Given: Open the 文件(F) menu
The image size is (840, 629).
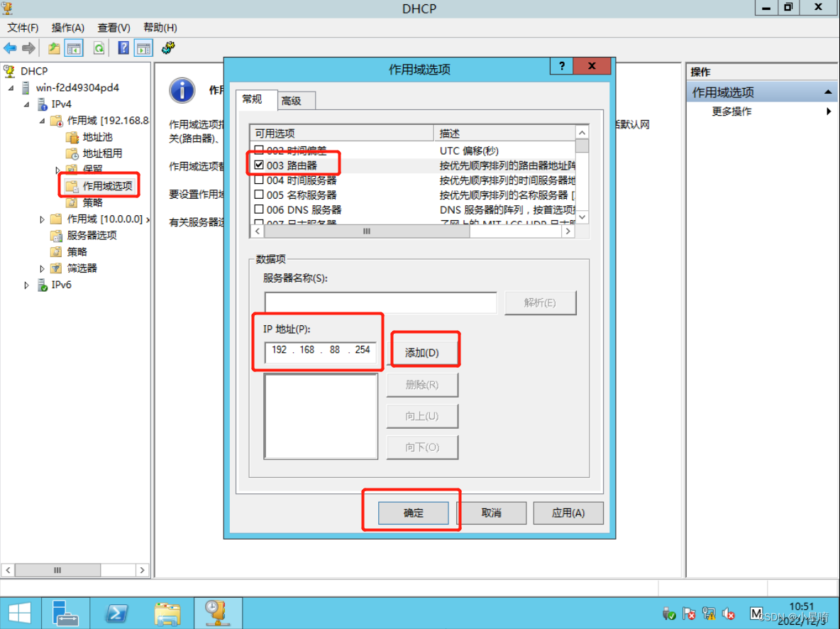Looking at the screenshot, I should coord(23,28).
